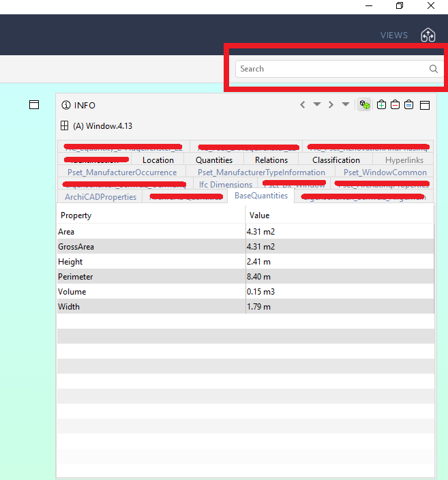
Task: Click the value 8.40 m
Action: click(258, 277)
